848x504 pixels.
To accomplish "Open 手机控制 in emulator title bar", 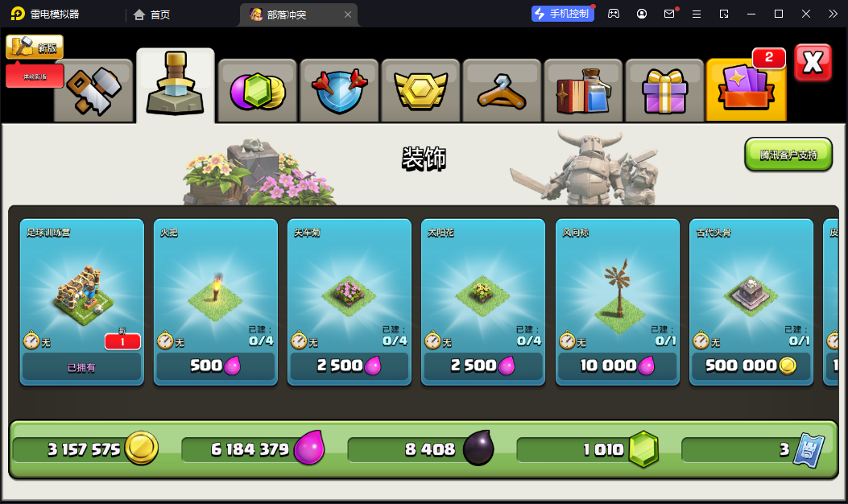I will [x=563, y=14].
